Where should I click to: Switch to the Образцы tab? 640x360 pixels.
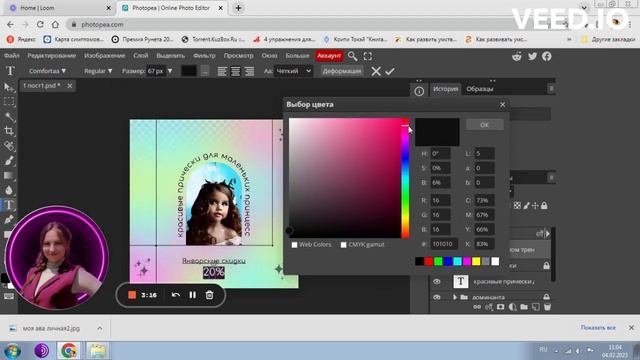[480, 89]
